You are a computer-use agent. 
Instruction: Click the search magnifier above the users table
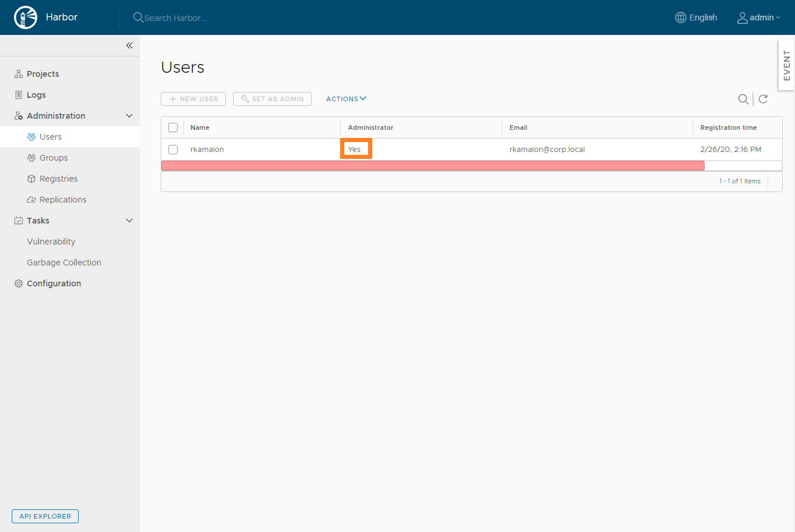point(743,100)
